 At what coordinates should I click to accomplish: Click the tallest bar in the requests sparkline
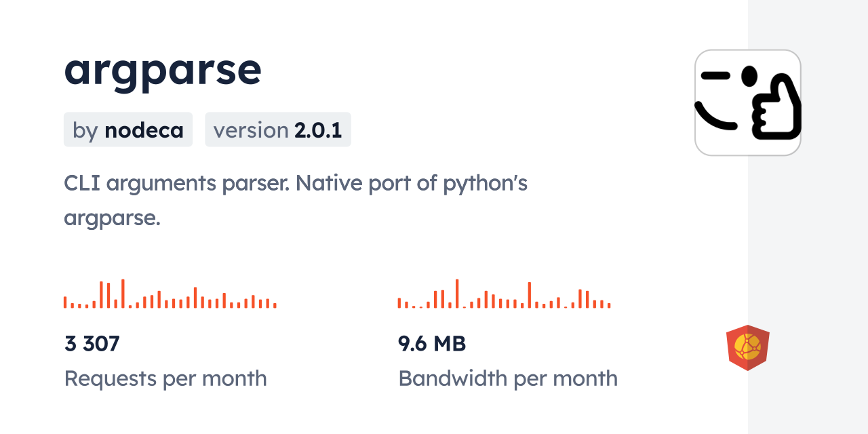[x=123, y=294]
